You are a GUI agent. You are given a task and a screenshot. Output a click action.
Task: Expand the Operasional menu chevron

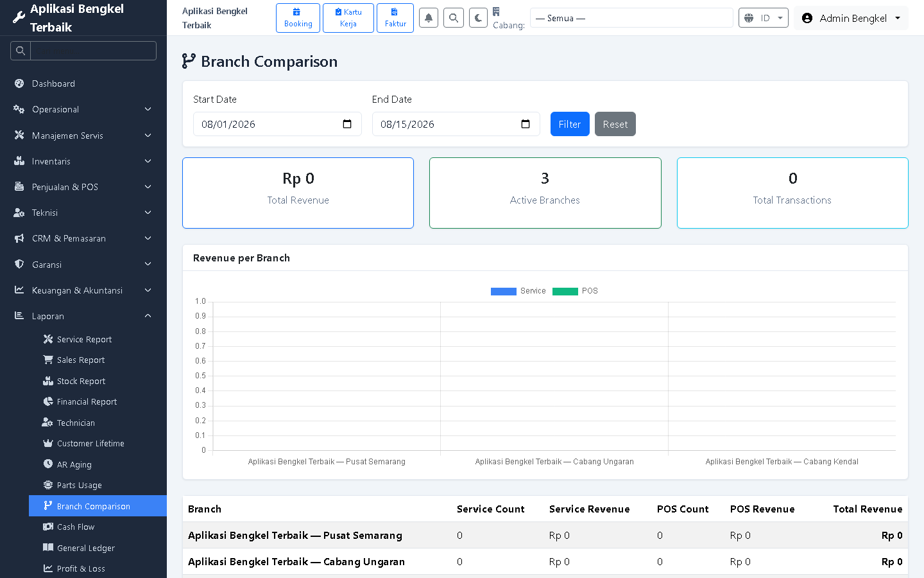pos(148,109)
